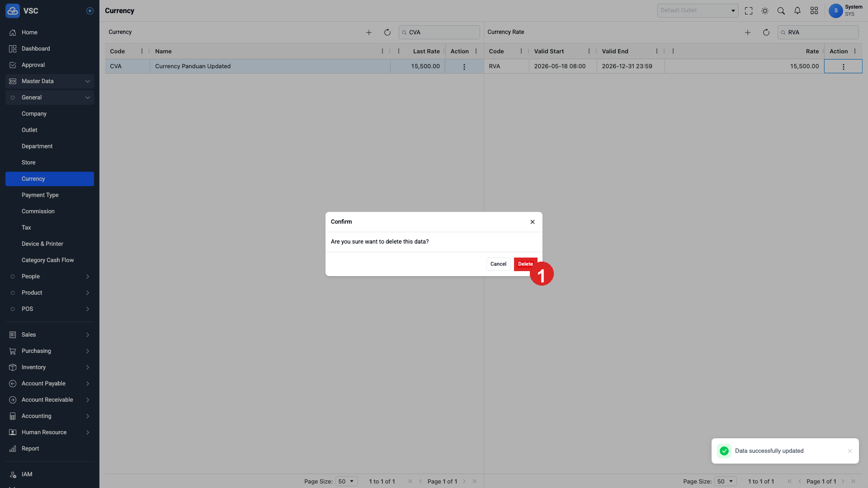Open System user profile avatar
The image size is (868, 488).
click(x=836, y=11)
